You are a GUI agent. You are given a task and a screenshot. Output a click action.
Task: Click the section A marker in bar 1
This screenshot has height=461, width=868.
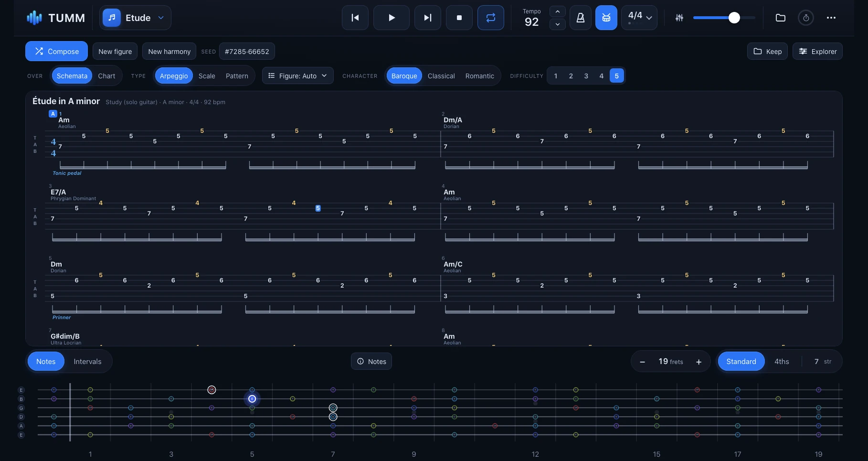(53, 114)
